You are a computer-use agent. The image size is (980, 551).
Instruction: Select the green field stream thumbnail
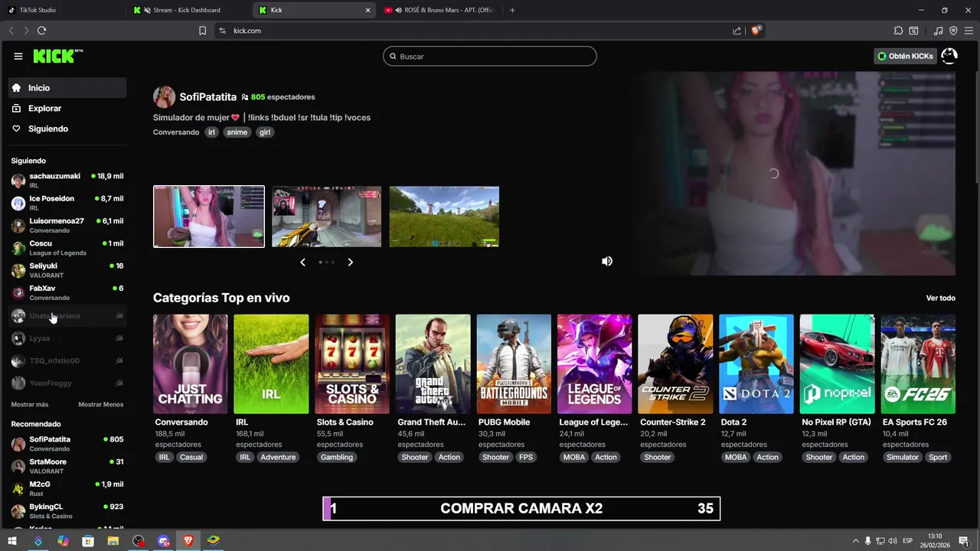(x=444, y=217)
